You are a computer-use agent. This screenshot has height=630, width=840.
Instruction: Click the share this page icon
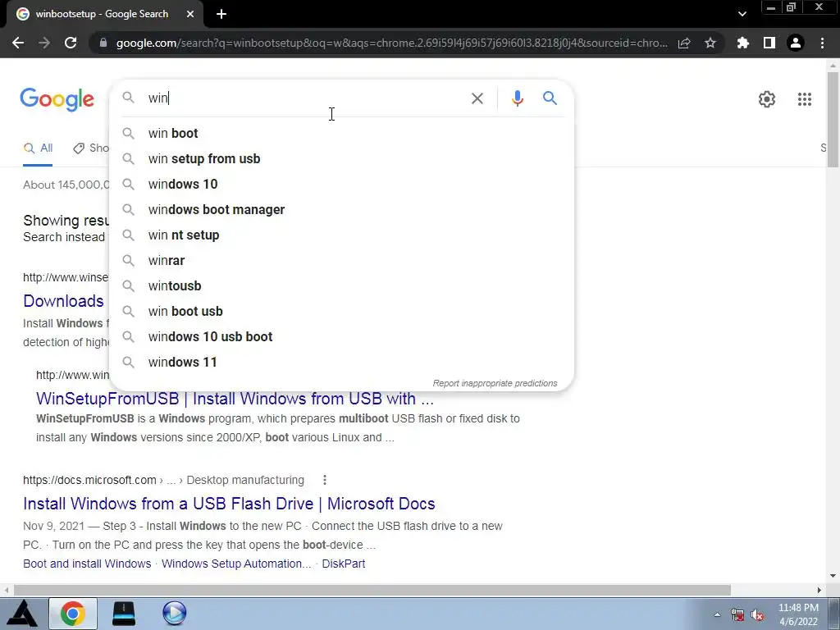tap(684, 43)
